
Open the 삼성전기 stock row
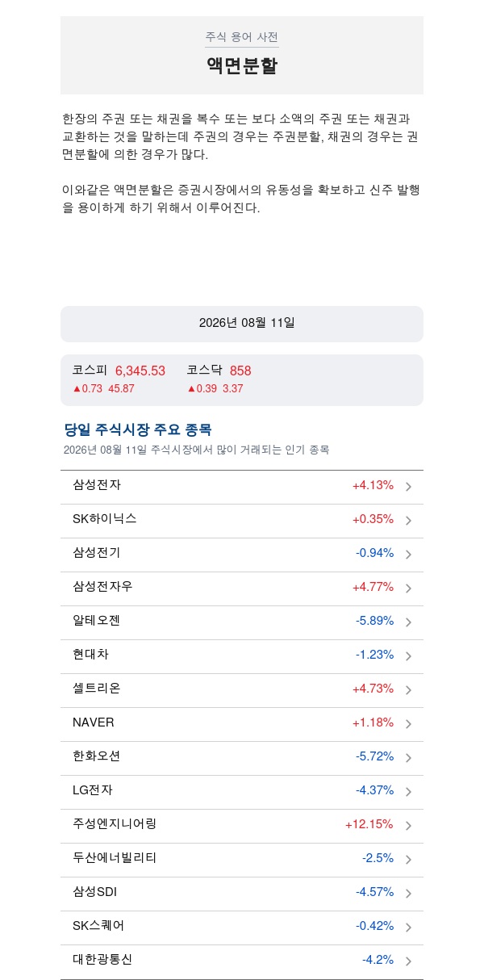(242, 555)
